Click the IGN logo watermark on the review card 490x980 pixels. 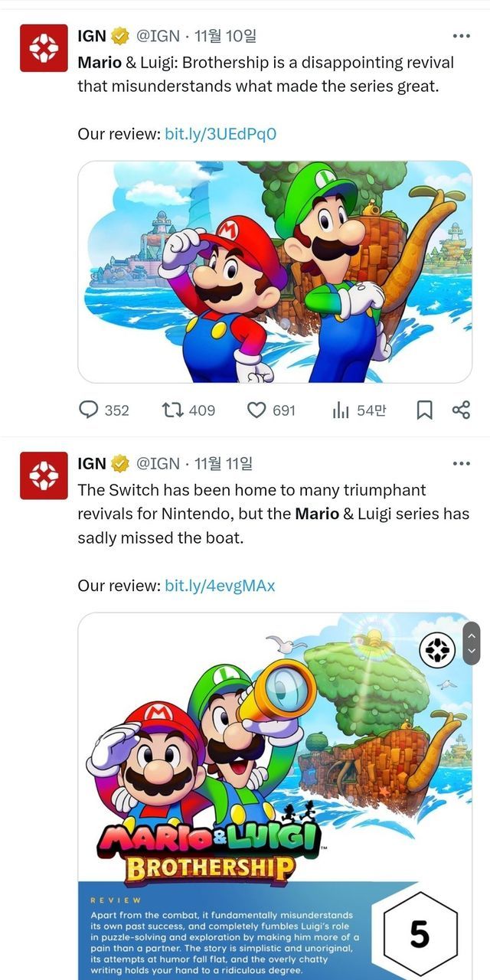point(437,651)
